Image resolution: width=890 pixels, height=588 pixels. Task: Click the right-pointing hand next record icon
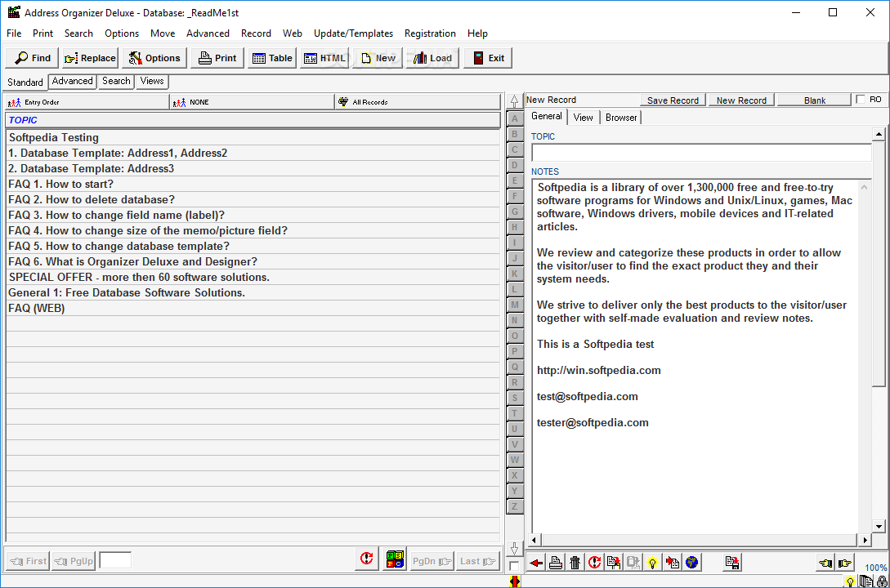(x=844, y=563)
